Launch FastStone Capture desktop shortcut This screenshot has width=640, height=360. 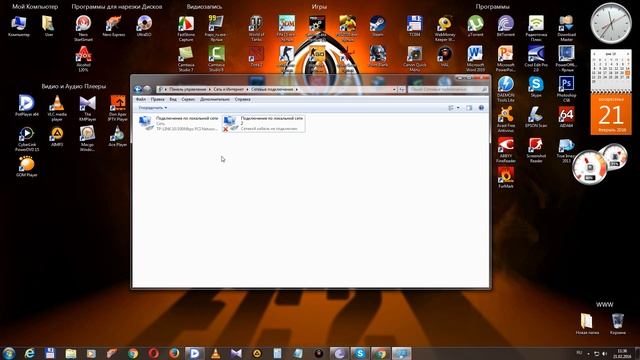point(186,29)
